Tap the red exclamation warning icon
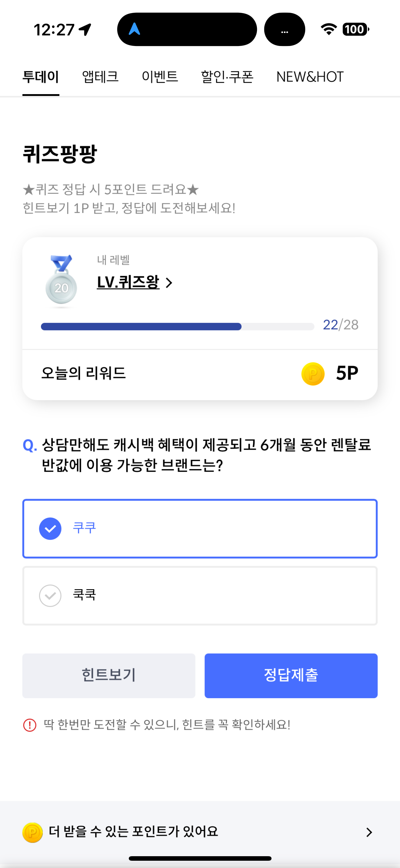 click(x=30, y=725)
